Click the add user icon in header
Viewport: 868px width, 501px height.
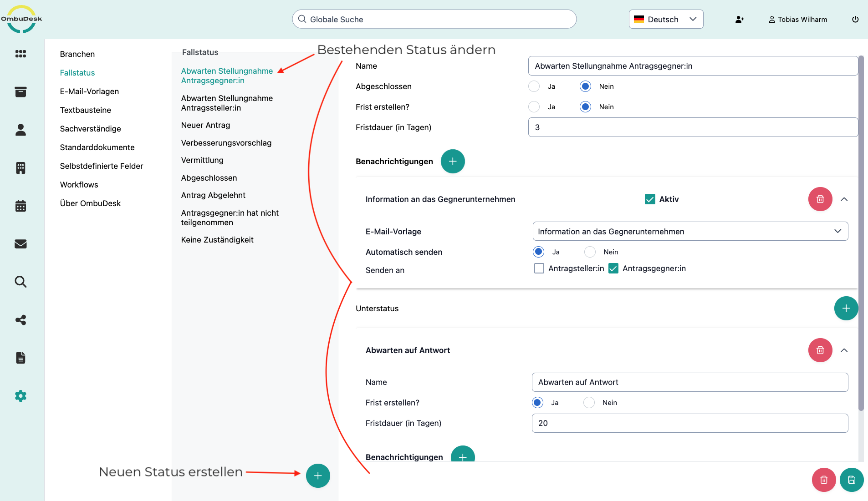click(x=740, y=20)
